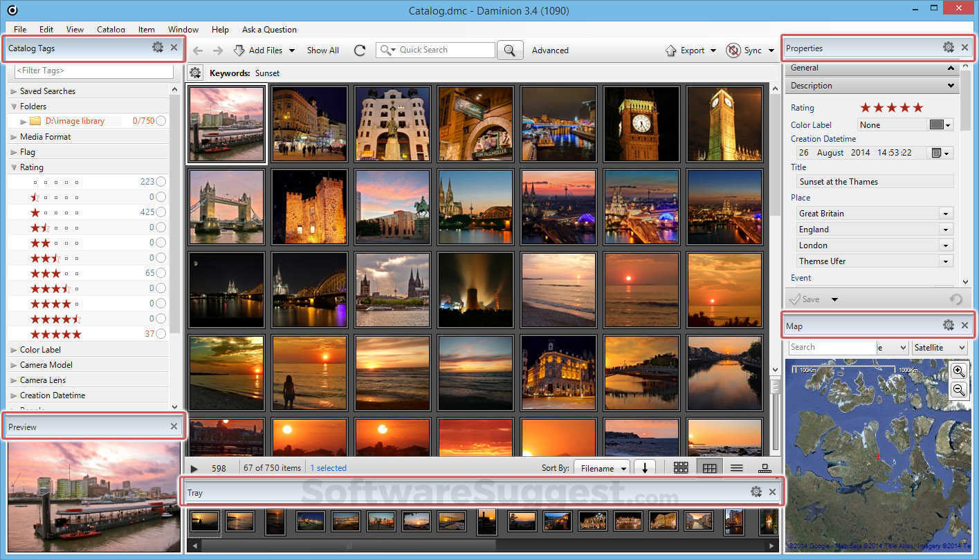Click the slideshow play button
This screenshot has height=560, width=979.
pyautogui.click(x=194, y=469)
